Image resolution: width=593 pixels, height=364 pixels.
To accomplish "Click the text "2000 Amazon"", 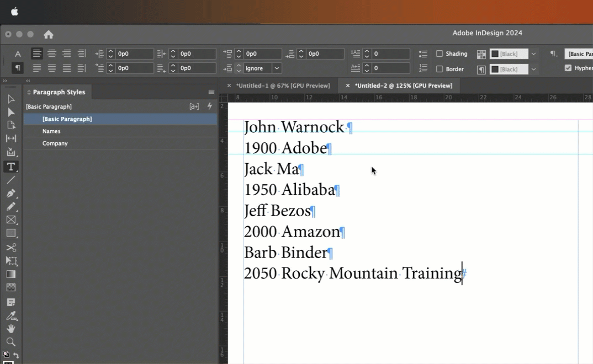I will 292,232.
